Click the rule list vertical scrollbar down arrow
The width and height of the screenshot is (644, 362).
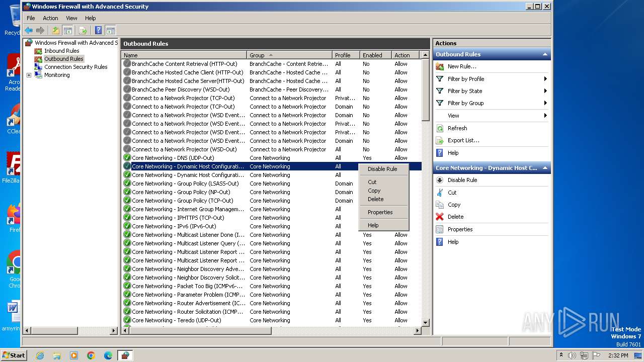pos(425,322)
